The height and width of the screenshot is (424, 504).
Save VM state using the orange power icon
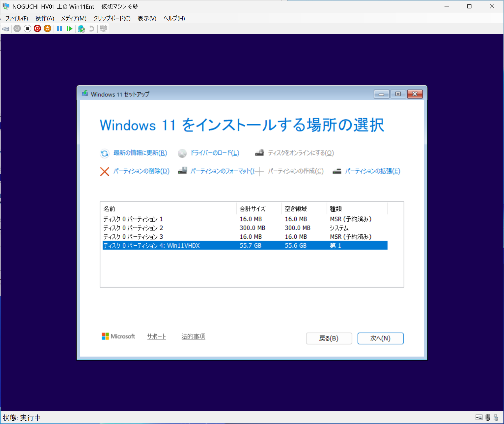pos(47,29)
